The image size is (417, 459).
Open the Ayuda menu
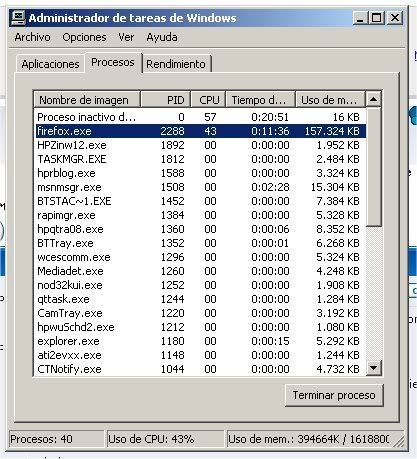click(x=162, y=37)
